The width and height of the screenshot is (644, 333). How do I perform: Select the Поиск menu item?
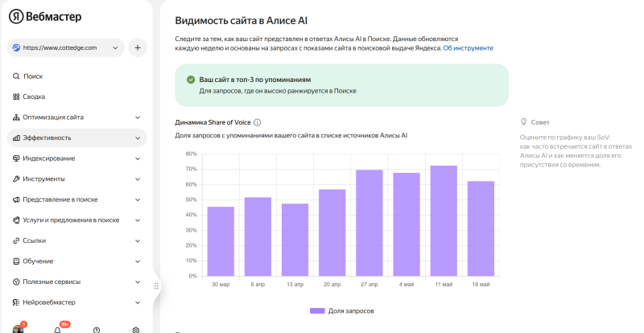[76, 76]
